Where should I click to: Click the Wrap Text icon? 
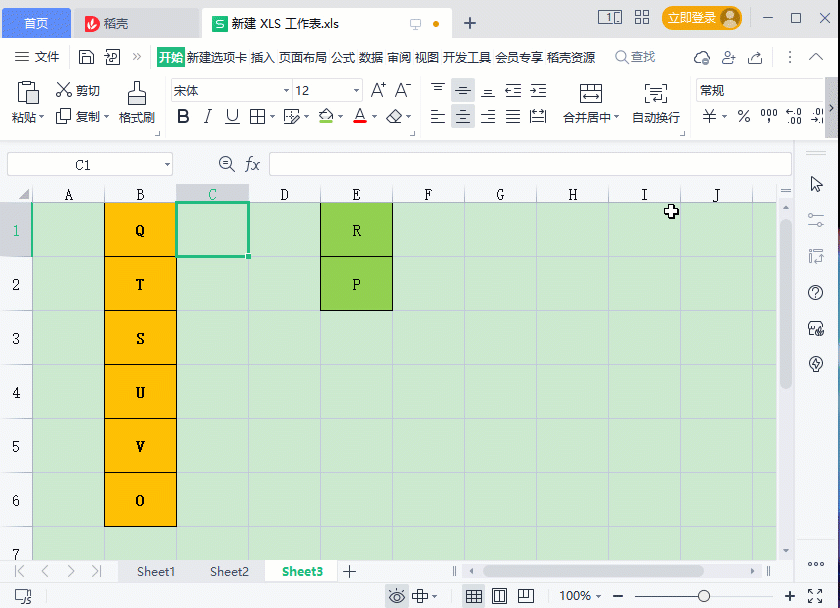(x=656, y=93)
